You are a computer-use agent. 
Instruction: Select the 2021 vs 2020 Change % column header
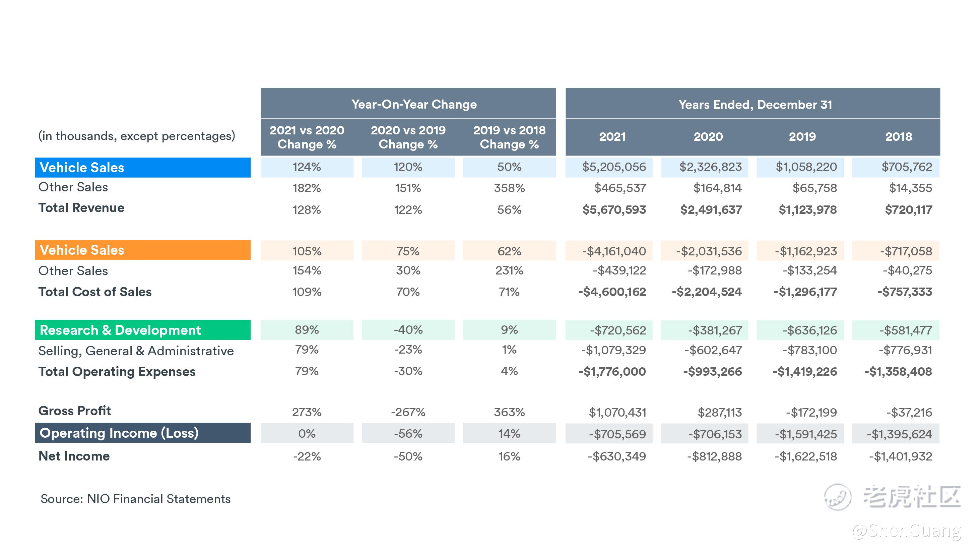pos(307,137)
